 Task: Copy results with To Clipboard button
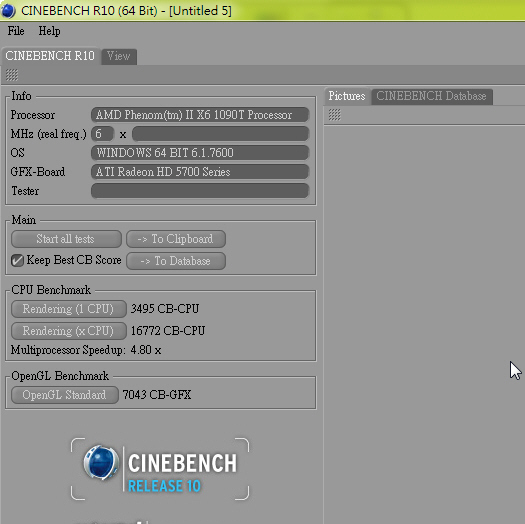pyautogui.click(x=176, y=239)
